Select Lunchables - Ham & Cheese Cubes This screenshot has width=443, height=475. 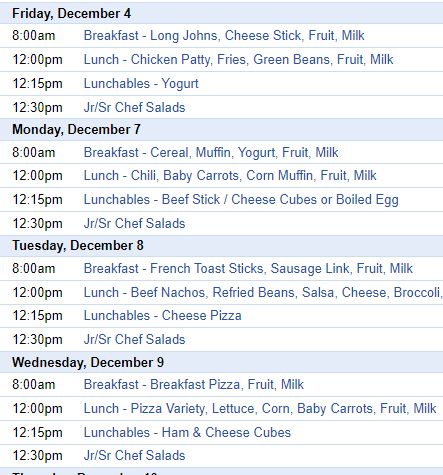pyautogui.click(x=187, y=433)
